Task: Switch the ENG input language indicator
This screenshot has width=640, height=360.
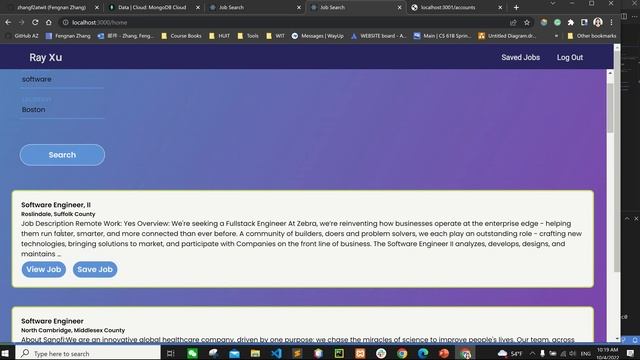Action: tap(586, 353)
